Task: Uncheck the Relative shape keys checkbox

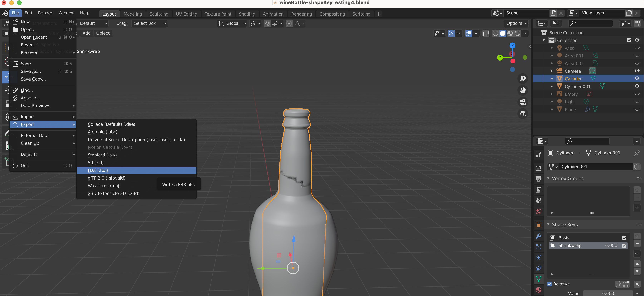Action: (x=549, y=284)
